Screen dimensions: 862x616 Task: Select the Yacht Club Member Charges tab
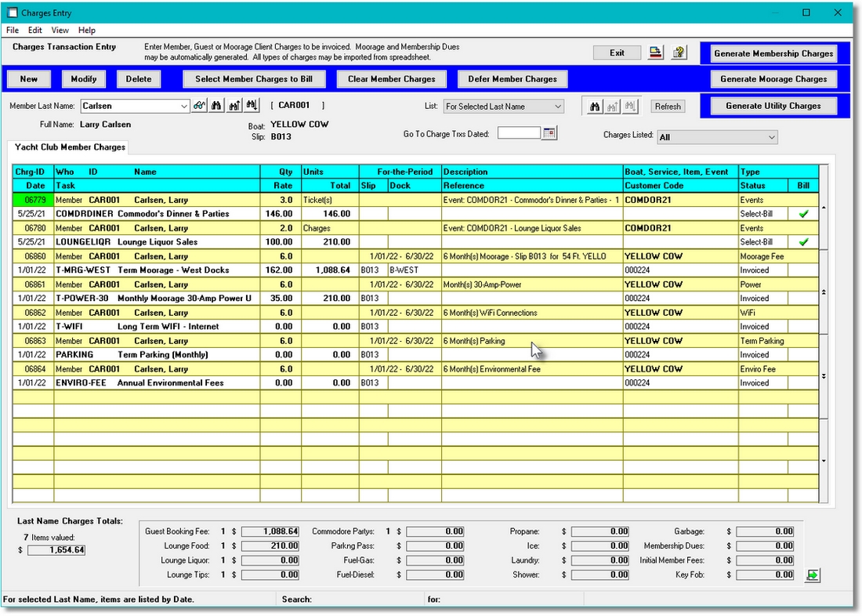click(69, 147)
